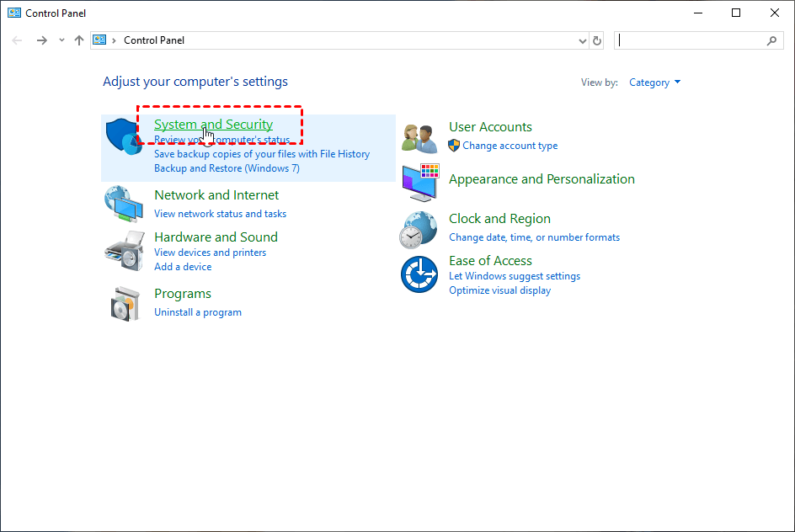Click inside the Control Panel search box
The height and width of the screenshot is (532, 795).
pos(691,40)
